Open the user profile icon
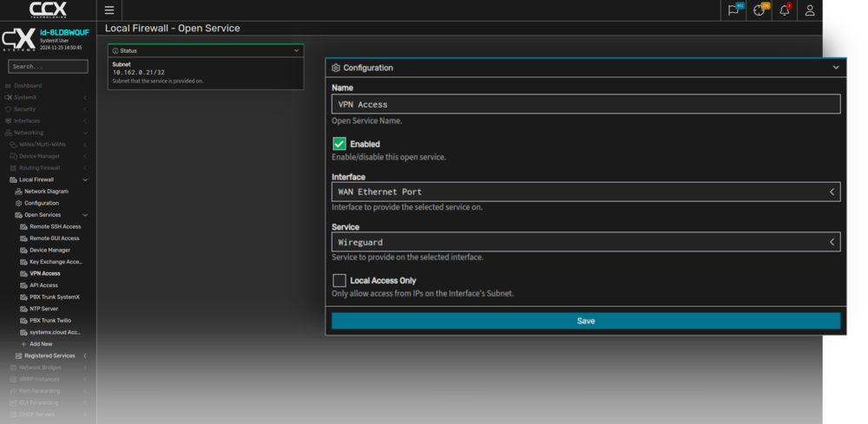Screen dimensions: 868x424 [x=810, y=10]
